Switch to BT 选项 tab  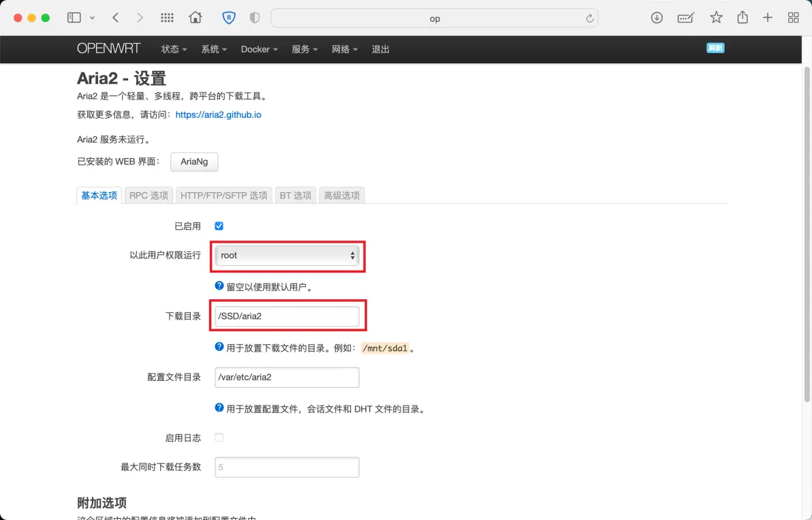[295, 196]
